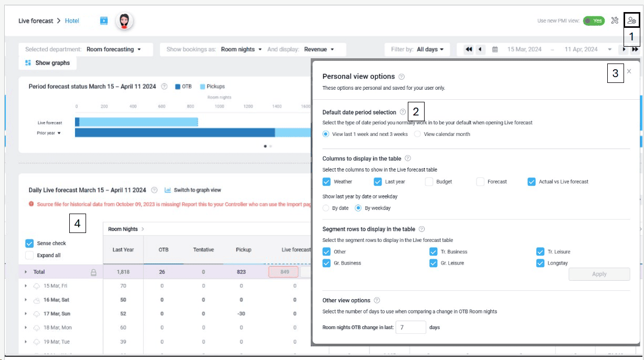Click help icon beside Period forecast status
The image size is (644, 360).
click(164, 87)
